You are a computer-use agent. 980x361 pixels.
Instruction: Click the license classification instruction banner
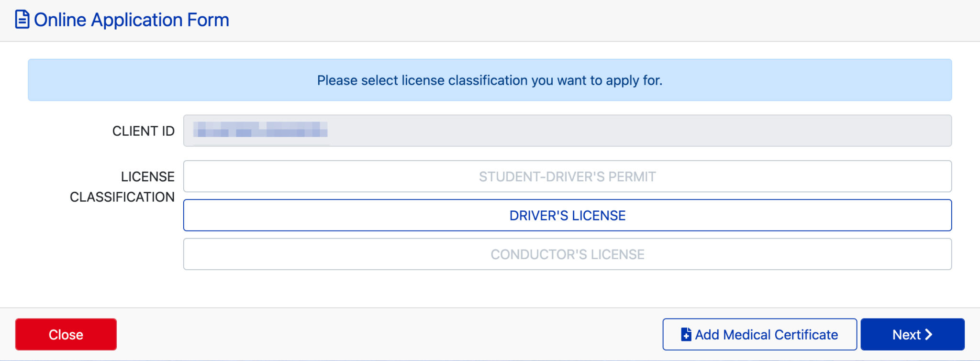(x=490, y=80)
